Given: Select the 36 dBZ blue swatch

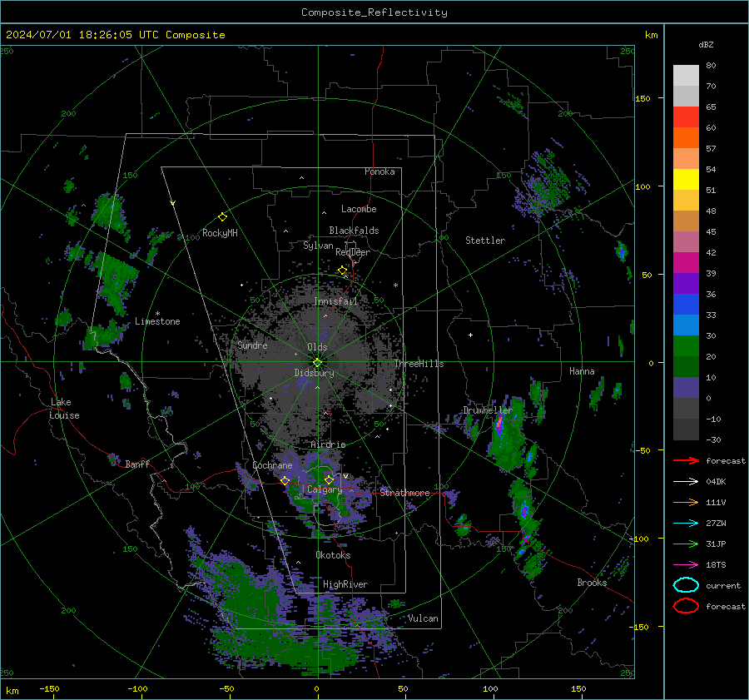Looking at the screenshot, I should [x=686, y=304].
